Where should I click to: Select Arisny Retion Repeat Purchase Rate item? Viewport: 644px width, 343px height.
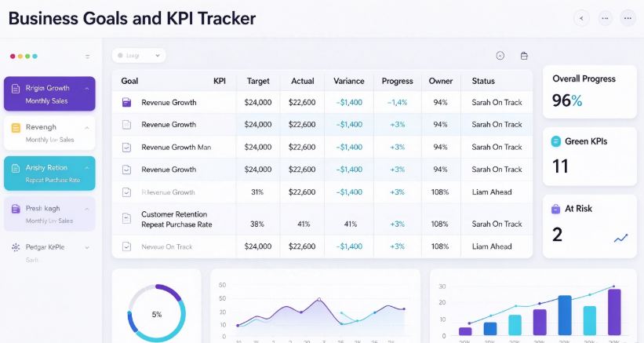click(x=49, y=173)
